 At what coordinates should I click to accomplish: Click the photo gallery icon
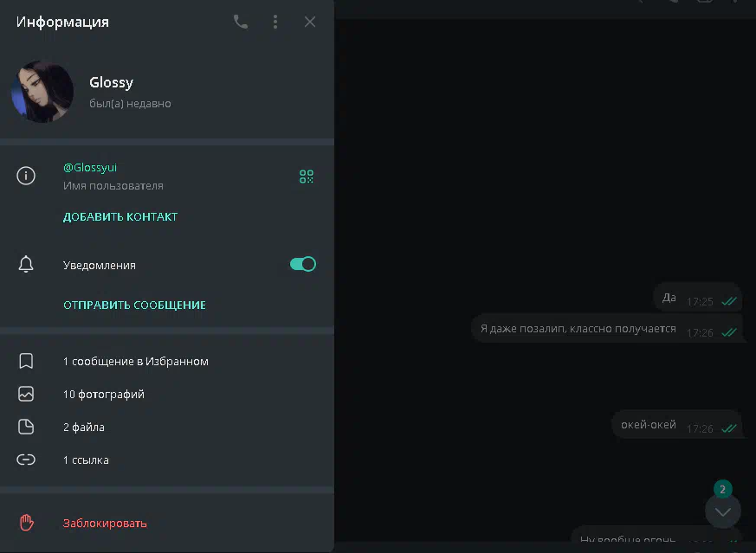coord(26,394)
